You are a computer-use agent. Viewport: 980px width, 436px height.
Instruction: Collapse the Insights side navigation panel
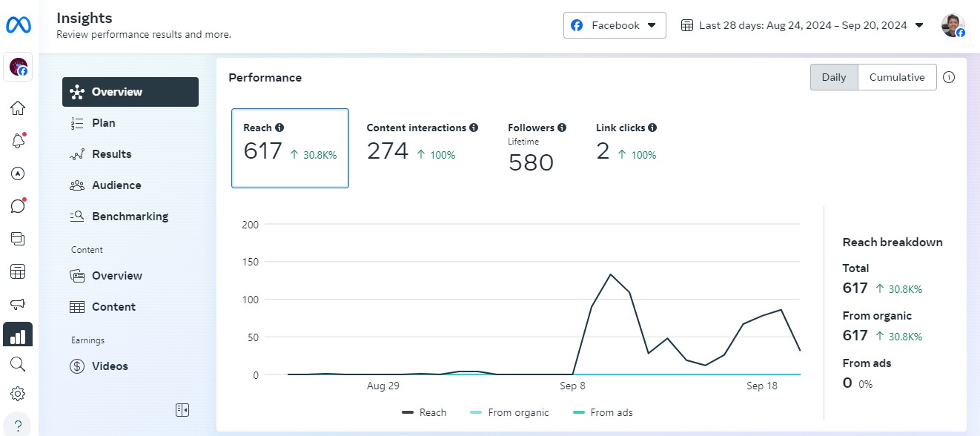[182, 409]
